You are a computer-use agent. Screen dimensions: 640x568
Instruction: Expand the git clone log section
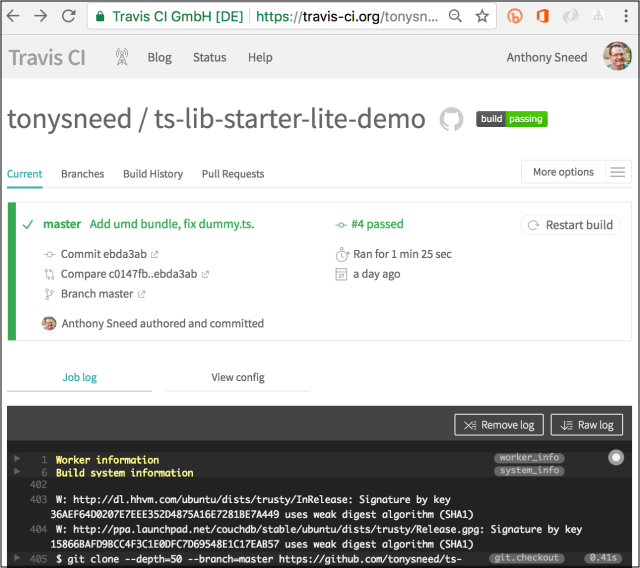coord(16,556)
